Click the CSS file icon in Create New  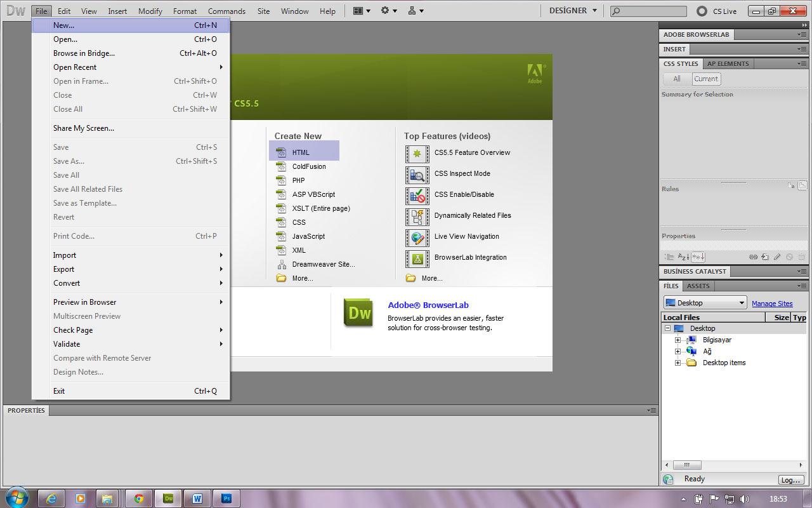(x=281, y=222)
